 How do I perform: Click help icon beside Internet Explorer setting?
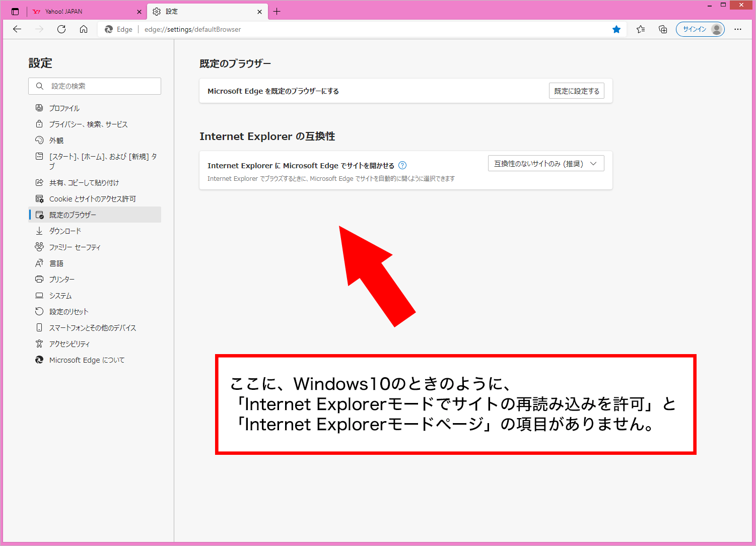click(x=402, y=165)
